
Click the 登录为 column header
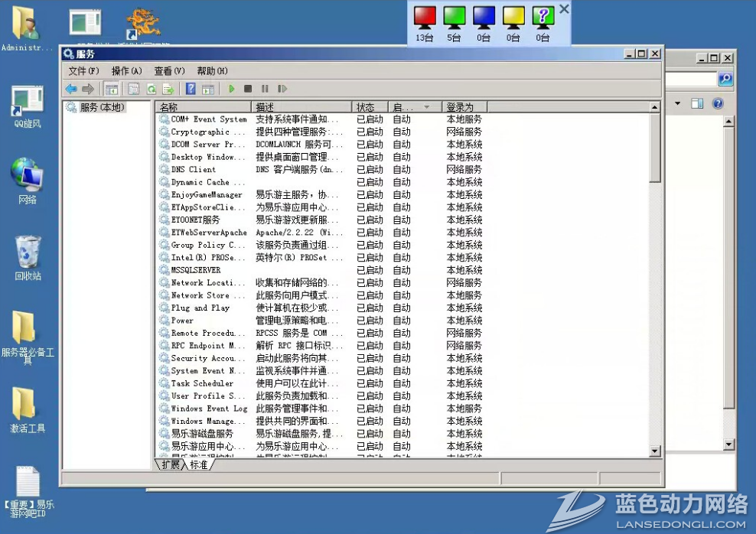coord(464,107)
